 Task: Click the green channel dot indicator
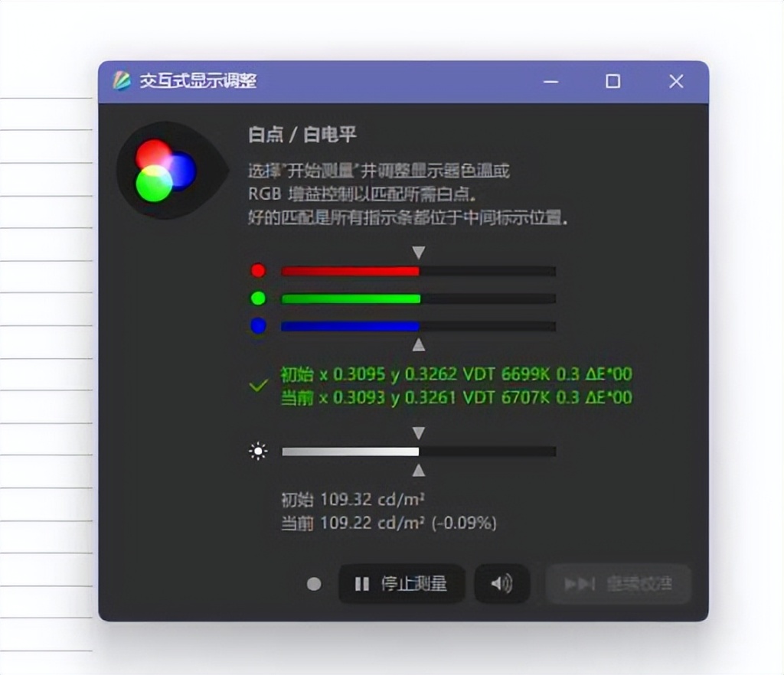258,298
